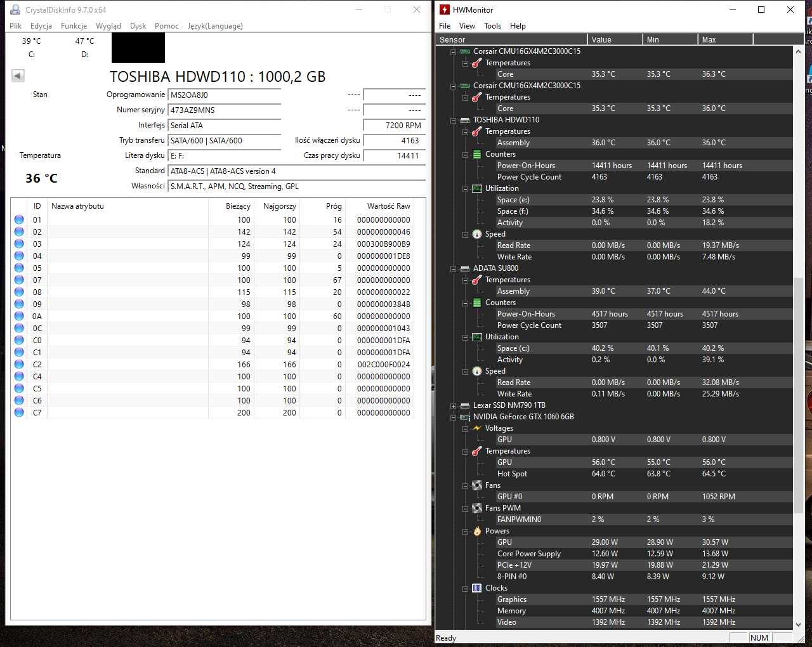Collapse the NVIDIA GeForce GTX 1060 node
This screenshot has width=812, height=647.
pyautogui.click(x=453, y=417)
